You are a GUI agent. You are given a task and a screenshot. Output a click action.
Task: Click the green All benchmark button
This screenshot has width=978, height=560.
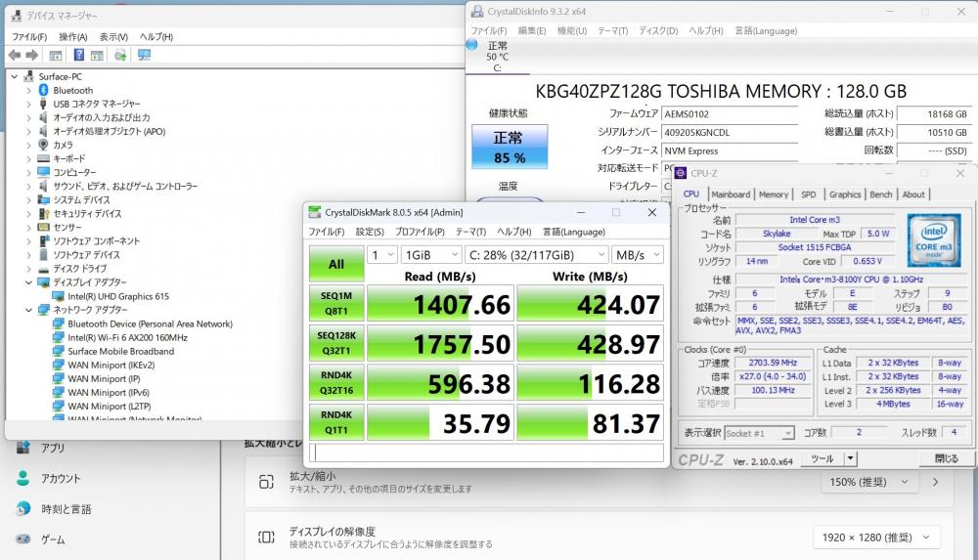[336, 264]
